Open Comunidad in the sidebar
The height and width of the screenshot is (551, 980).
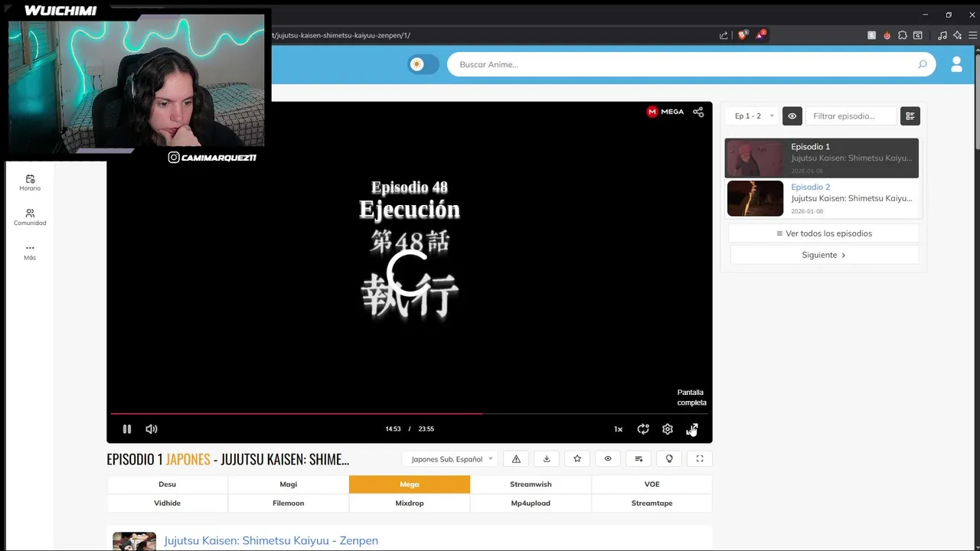[30, 217]
